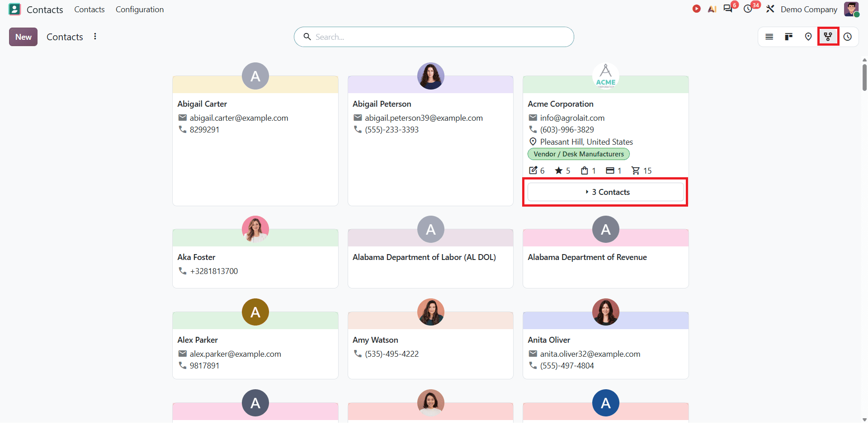Click anita.oliver32@example.com email

[590, 354]
